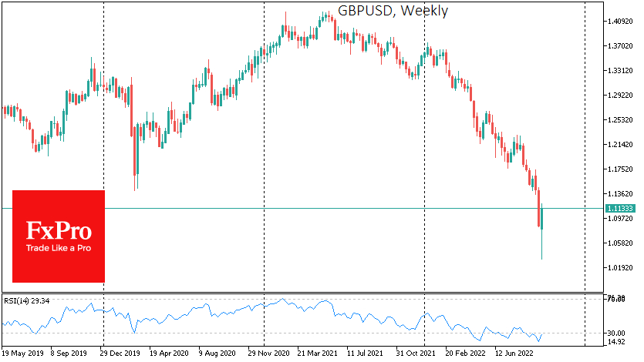The image size is (644, 362).
Task: Click the RSI 30.00 level label
Action: pos(616,334)
